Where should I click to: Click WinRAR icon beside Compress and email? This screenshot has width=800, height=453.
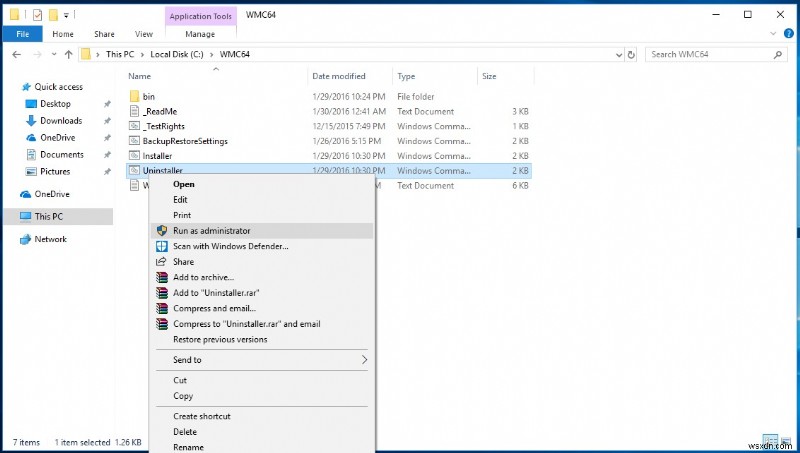[x=162, y=308]
